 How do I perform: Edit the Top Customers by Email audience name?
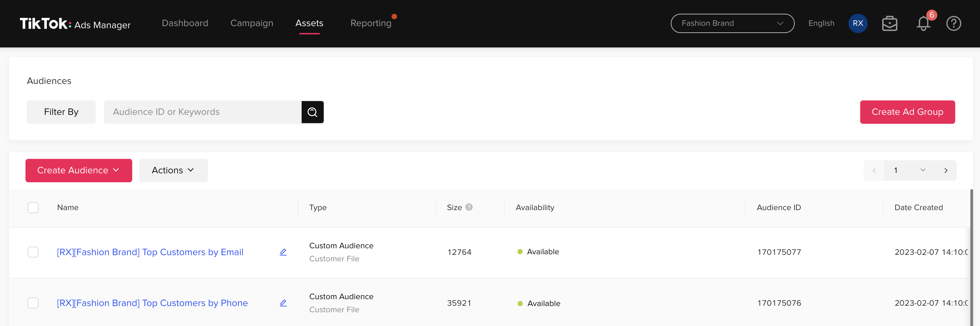(x=283, y=252)
